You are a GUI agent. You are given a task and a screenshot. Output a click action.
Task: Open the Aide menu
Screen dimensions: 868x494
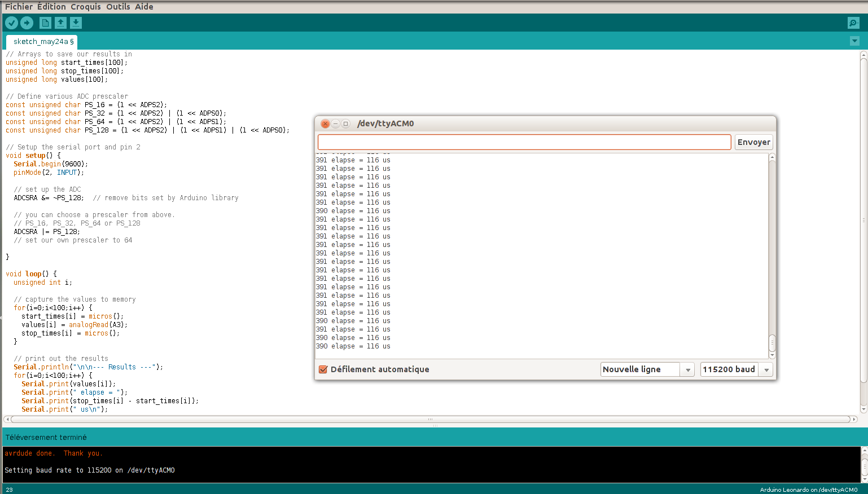(x=144, y=7)
